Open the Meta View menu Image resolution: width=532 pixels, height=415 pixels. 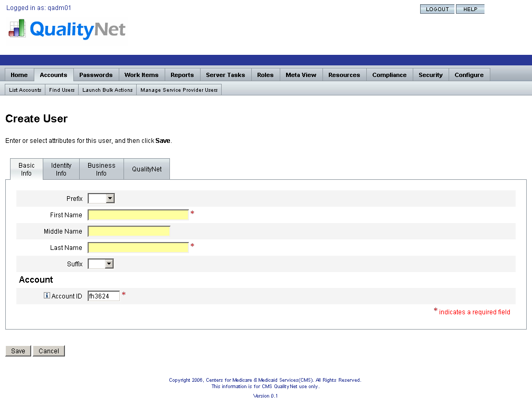301,75
